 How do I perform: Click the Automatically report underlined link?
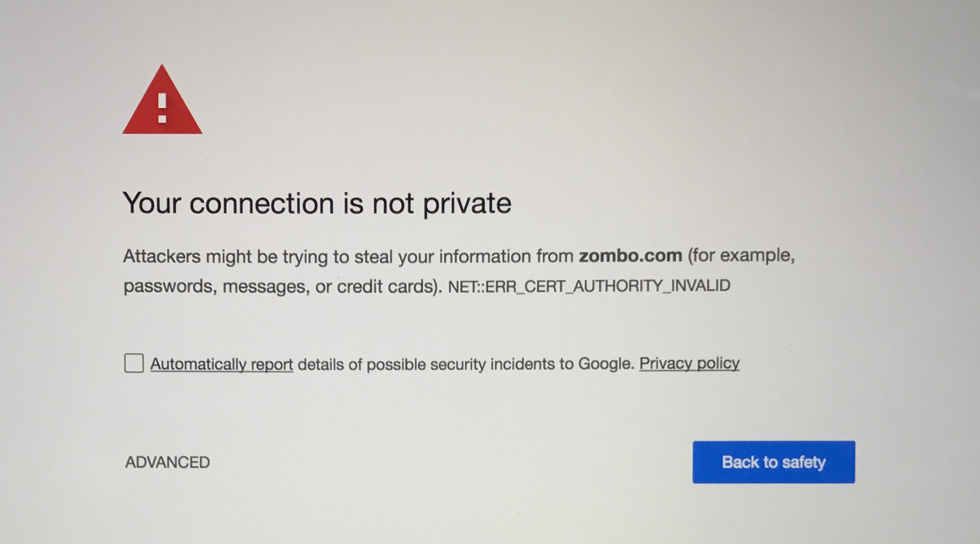tap(222, 363)
